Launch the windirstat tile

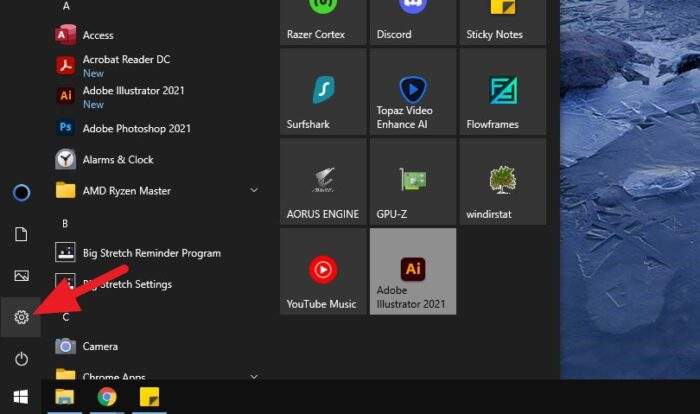point(503,182)
